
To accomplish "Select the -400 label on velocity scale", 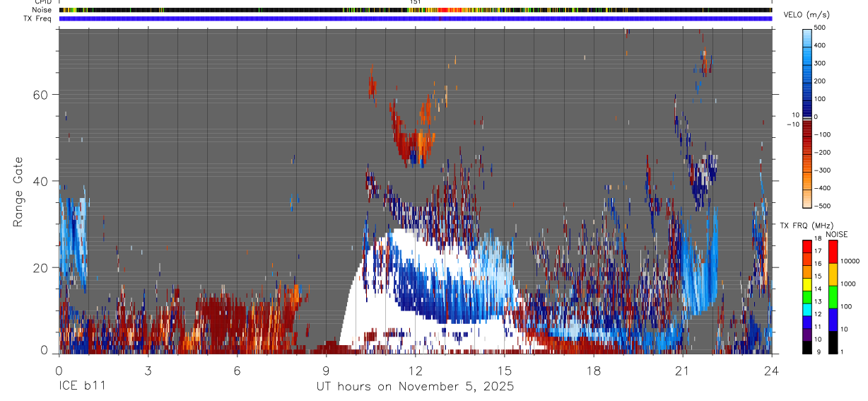I will [822, 188].
